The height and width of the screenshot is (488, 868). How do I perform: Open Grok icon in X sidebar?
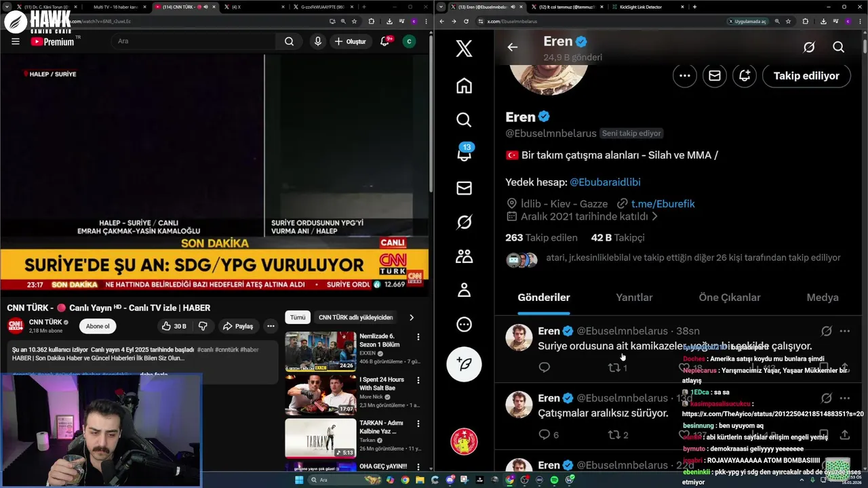pyautogui.click(x=464, y=222)
